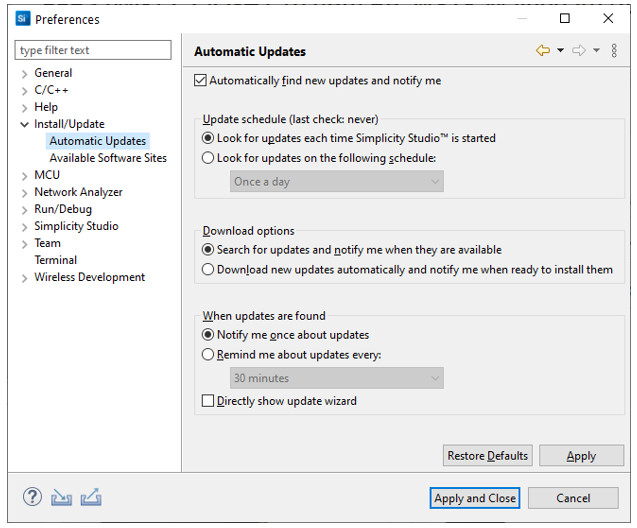637x528 pixels.
Task: Open the Once a day dropdown
Action: coord(336,182)
